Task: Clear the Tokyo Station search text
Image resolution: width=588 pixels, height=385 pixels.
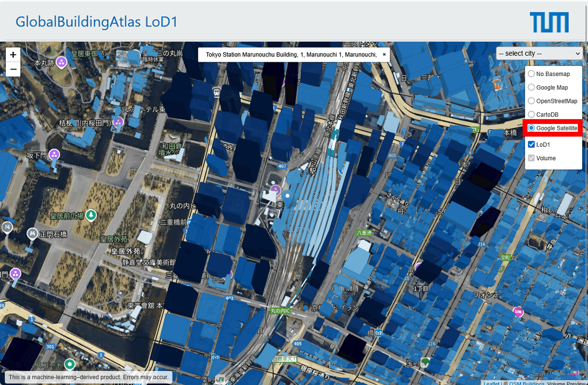Action: point(384,55)
